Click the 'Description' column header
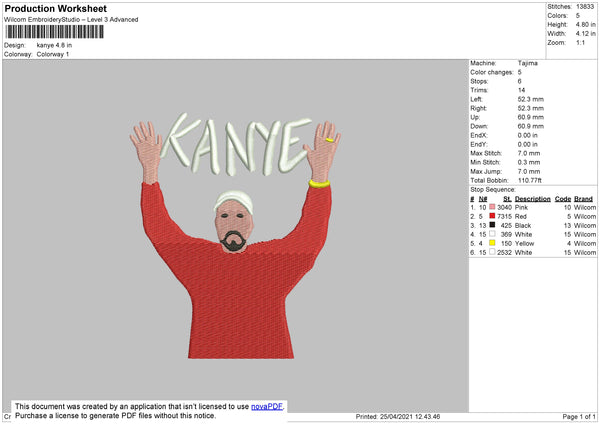Image resolution: width=600 pixels, height=424 pixels. [x=533, y=199]
